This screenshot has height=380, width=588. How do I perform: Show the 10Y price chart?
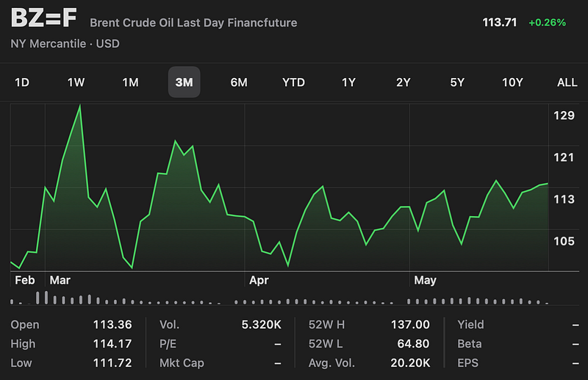pyautogui.click(x=512, y=82)
